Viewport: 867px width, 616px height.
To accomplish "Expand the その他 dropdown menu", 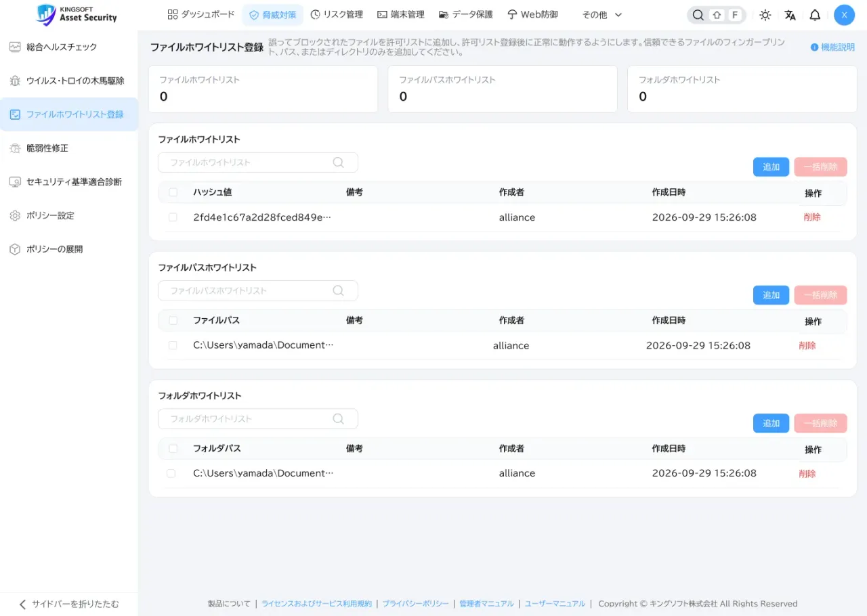I will (x=602, y=14).
